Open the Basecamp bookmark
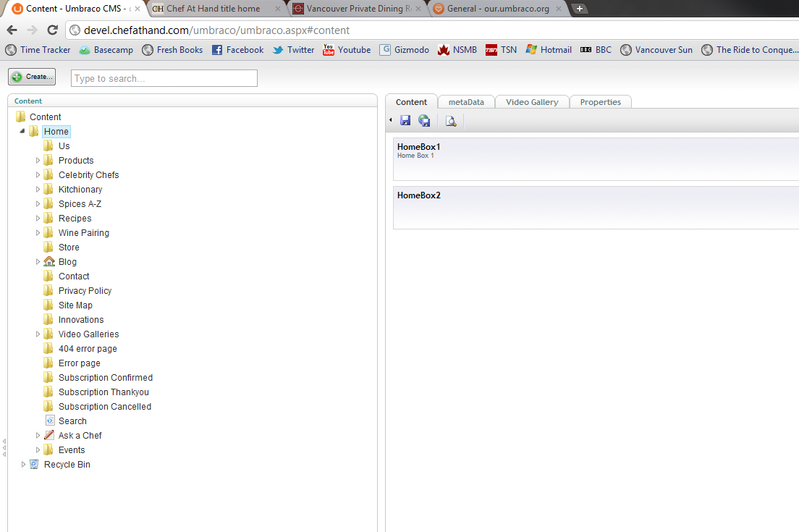 (x=106, y=50)
